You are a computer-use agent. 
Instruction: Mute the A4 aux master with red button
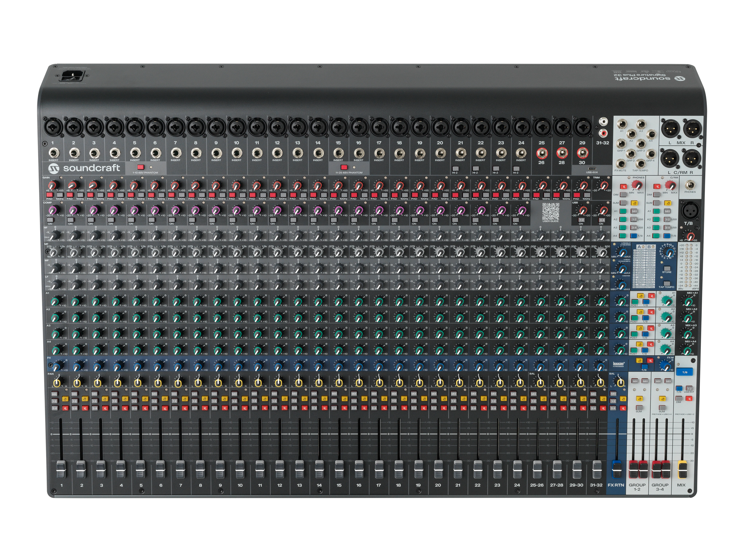(x=650, y=344)
